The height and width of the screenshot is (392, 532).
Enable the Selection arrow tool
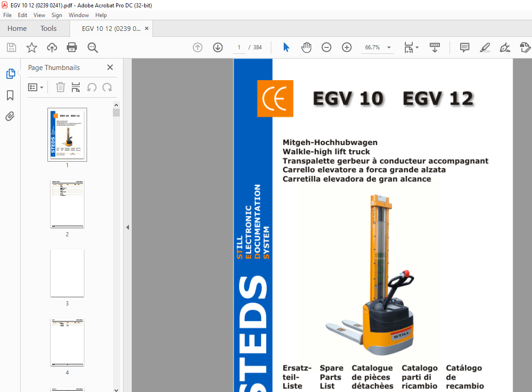[x=286, y=47]
